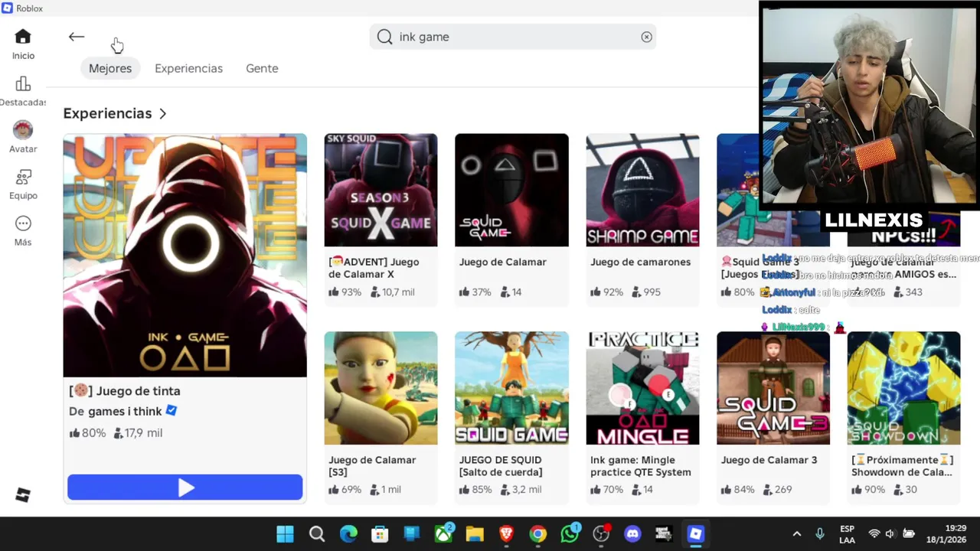Open the Destacadas charts sidebar icon
This screenshot has height=551, width=980.
(23, 84)
